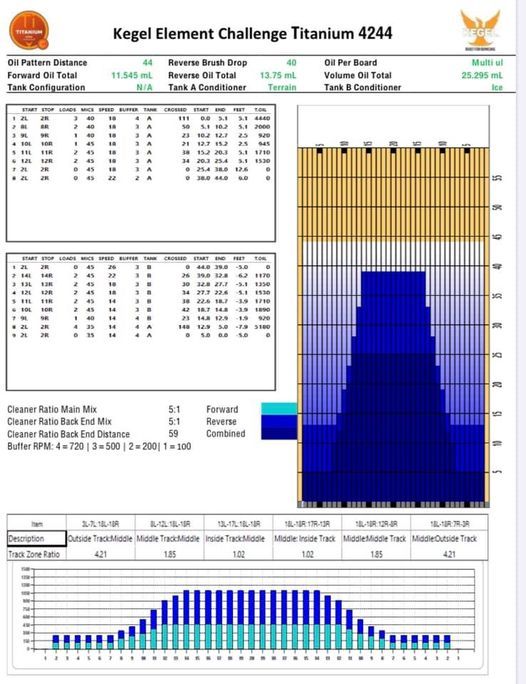Click the "Middle Track:Middle" description cell

pyautogui.click(x=169, y=538)
